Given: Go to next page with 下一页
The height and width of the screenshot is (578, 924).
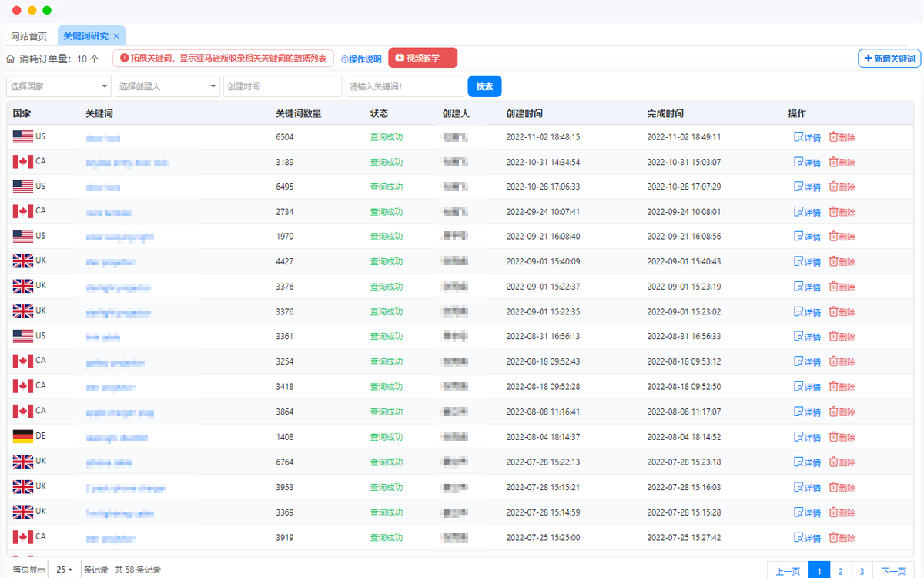Looking at the screenshot, I should 893,571.
